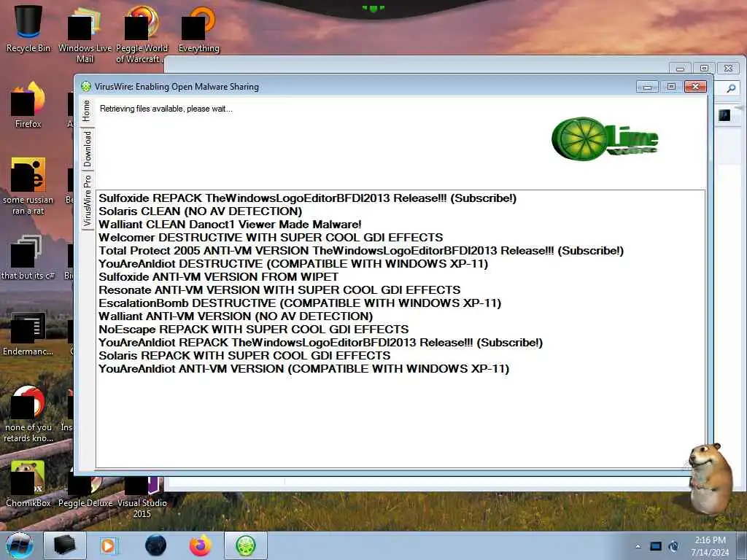Viewport: 747px width, 560px height.
Task: Open the black folder taskbar icon
Action: pyautogui.click(x=65, y=545)
